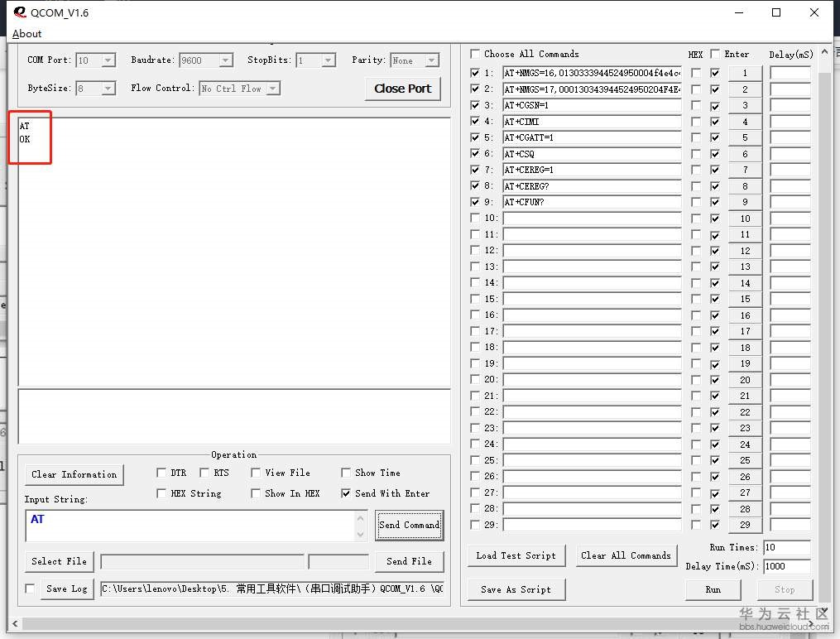The width and height of the screenshot is (840, 639).
Task: Click the command 8 AT+CEREG? field
Action: click(x=592, y=186)
